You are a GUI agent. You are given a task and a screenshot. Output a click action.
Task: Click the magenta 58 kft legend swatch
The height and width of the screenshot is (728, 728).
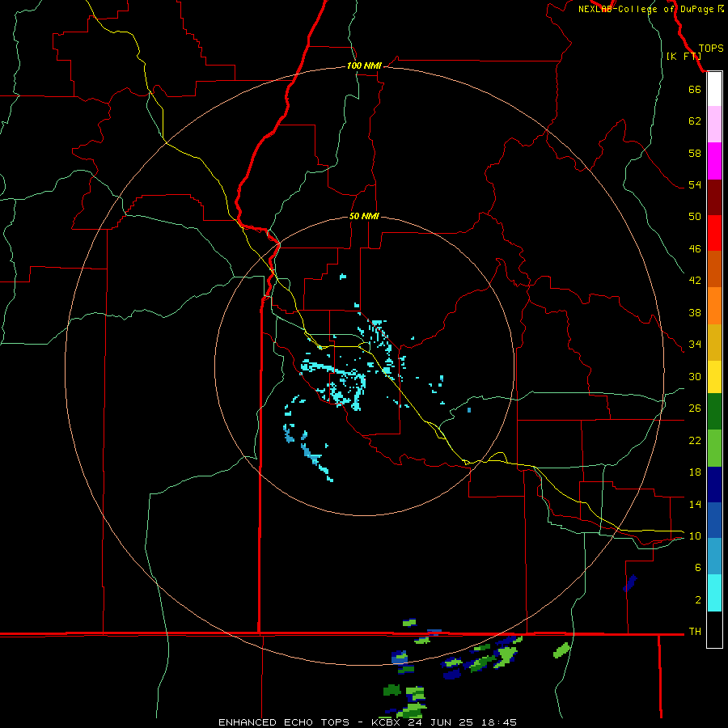(x=714, y=161)
